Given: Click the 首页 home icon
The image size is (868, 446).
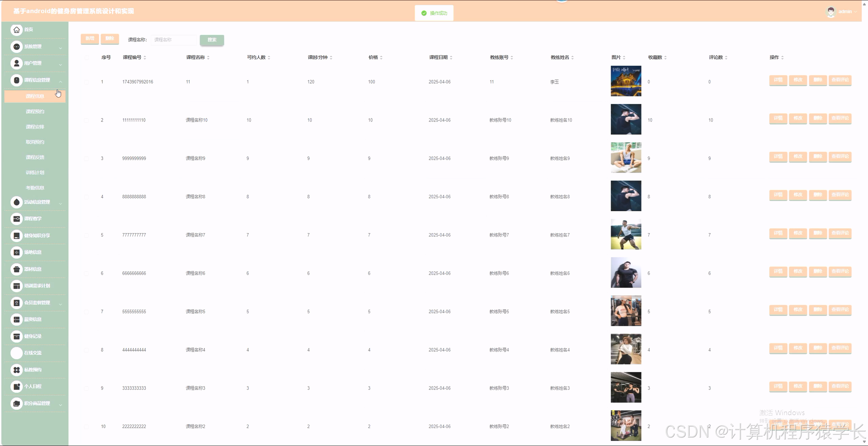Looking at the screenshot, I should 16,30.
